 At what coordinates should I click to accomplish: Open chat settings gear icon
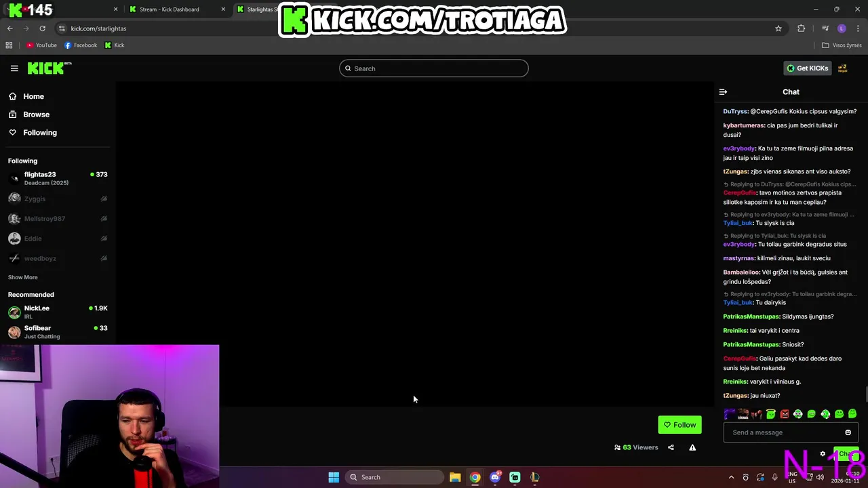[x=823, y=454]
